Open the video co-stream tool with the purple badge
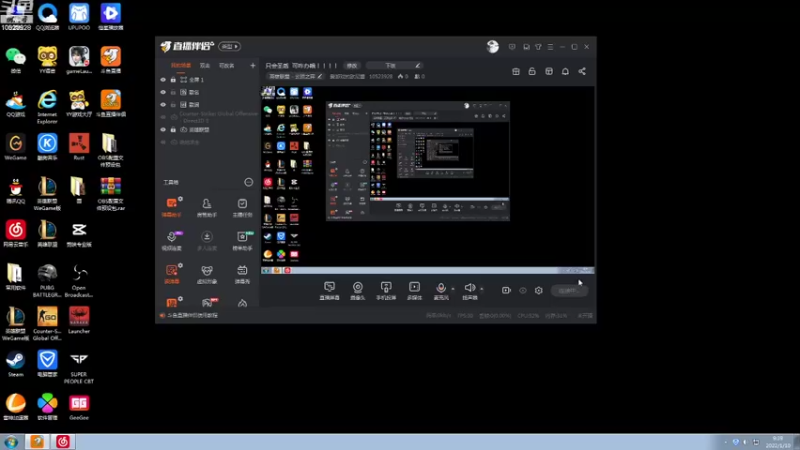 point(171,240)
